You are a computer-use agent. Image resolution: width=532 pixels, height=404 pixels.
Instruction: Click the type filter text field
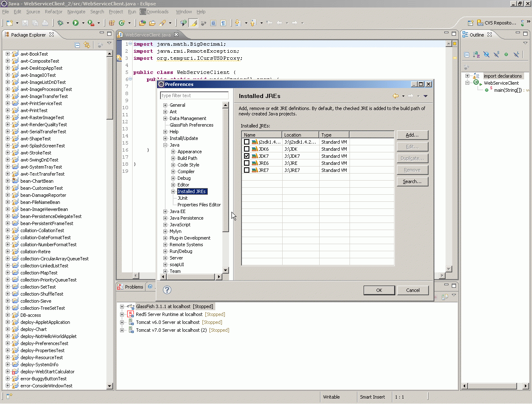click(x=194, y=95)
